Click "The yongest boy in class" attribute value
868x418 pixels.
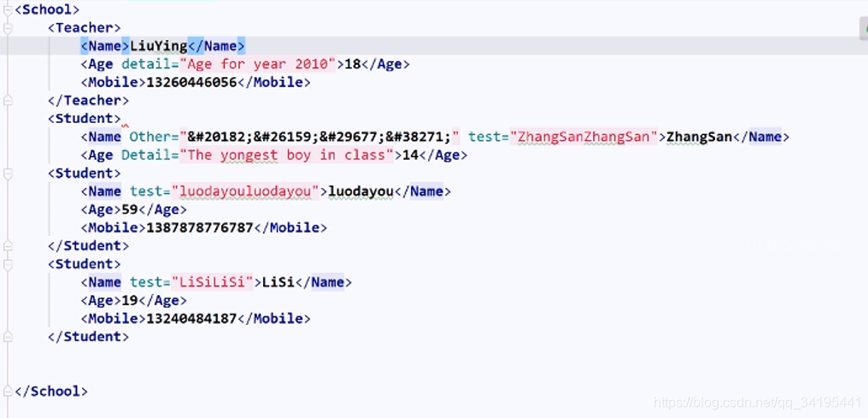tap(287, 155)
